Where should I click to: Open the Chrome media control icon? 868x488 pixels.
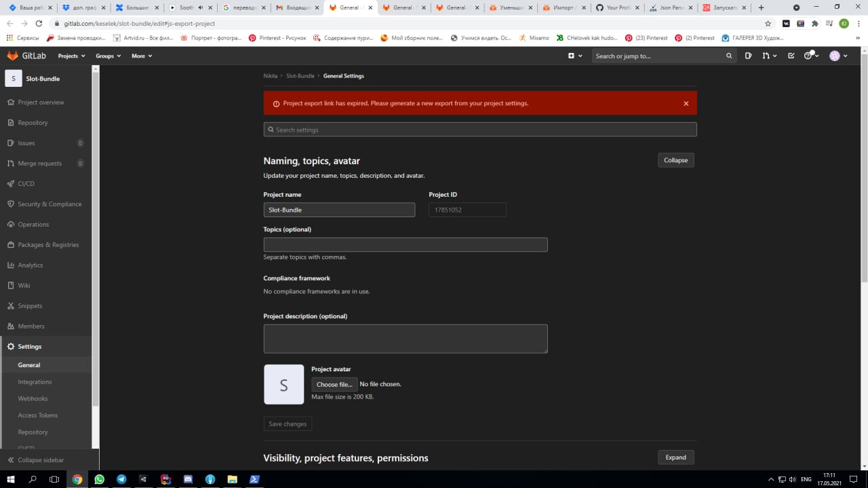tap(829, 23)
